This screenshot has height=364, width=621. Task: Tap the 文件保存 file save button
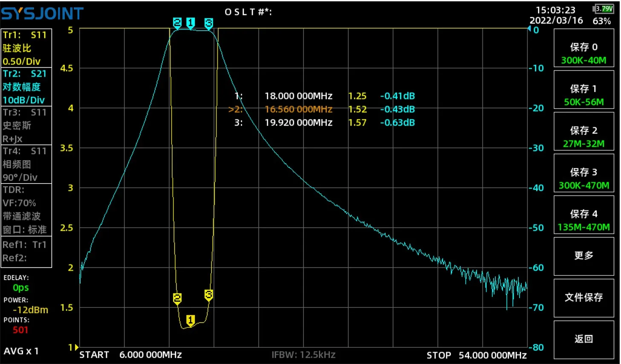coord(583,298)
